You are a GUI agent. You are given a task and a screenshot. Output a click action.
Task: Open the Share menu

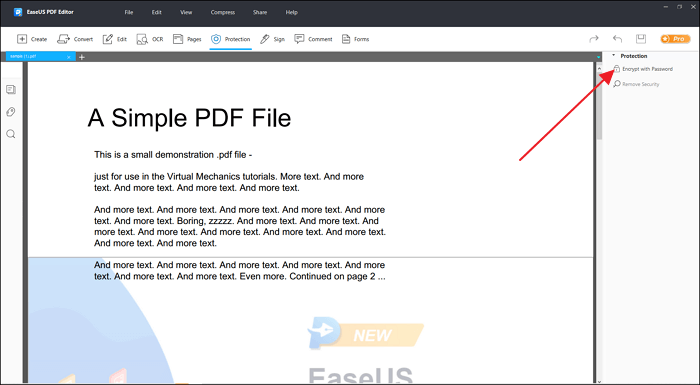pyautogui.click(x=260, y=13)
